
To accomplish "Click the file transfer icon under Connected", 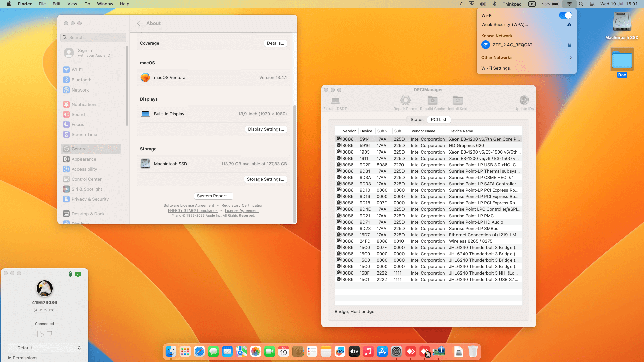I will (x=40, y=334).
